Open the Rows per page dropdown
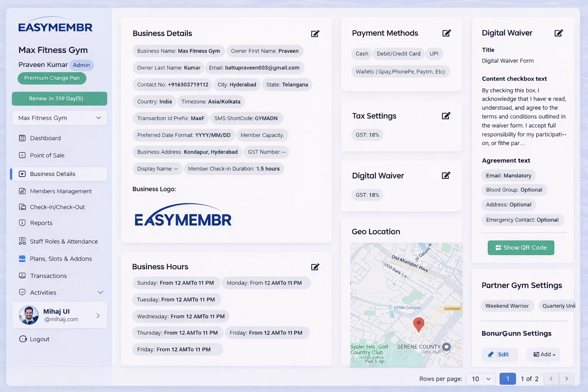This screenshot has height=392, width=588. [x=480, y=379]
